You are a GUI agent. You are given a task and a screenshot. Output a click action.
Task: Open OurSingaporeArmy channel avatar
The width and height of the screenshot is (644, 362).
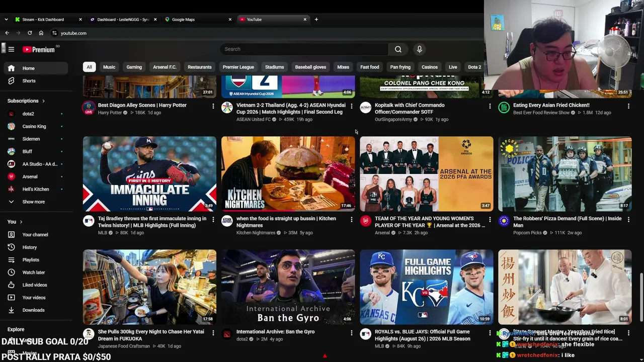coord(365,108)
